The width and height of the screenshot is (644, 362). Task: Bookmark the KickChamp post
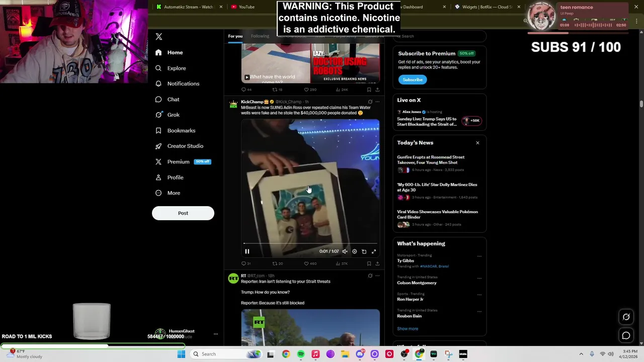coord(369,263)
